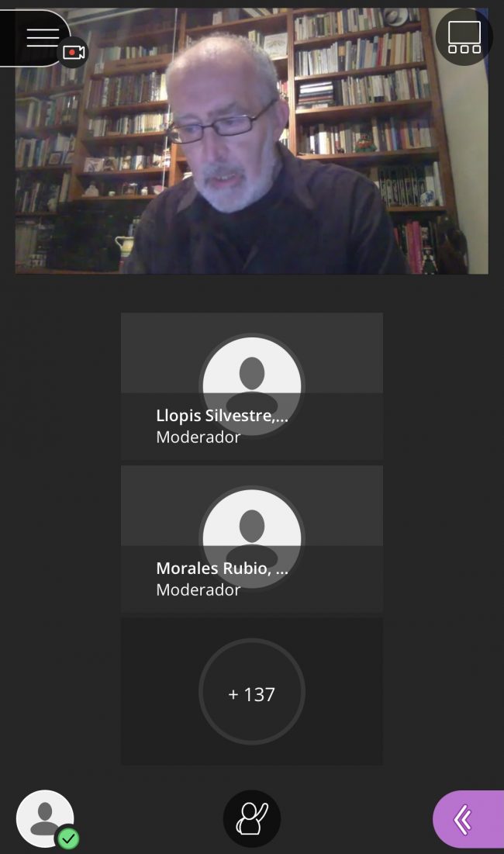The height and width of the screenshot is (854, 504).
Task: Select the Morales Rubio avatar circle
Action: (252, 538)
